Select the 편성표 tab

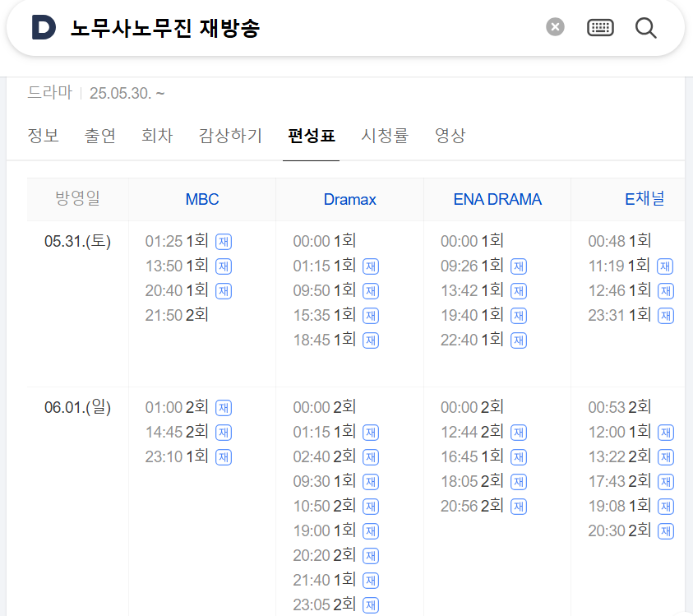(311, 136)
